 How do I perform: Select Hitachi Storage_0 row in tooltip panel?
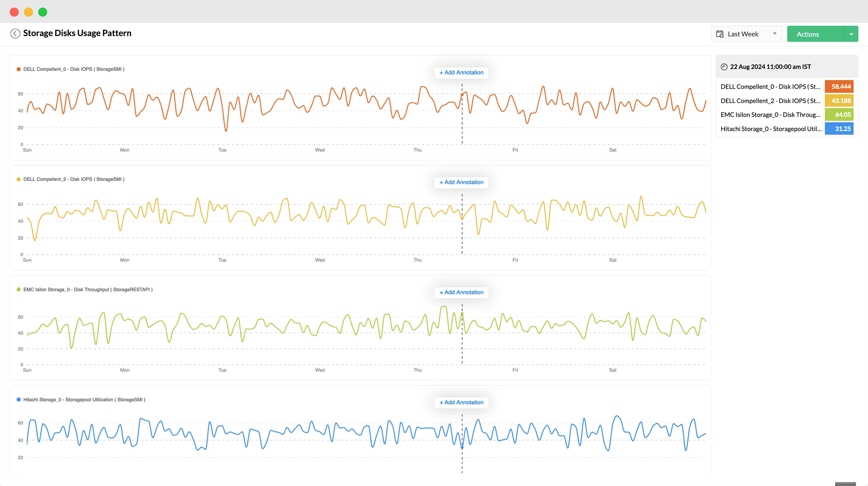tap(770, 129)
